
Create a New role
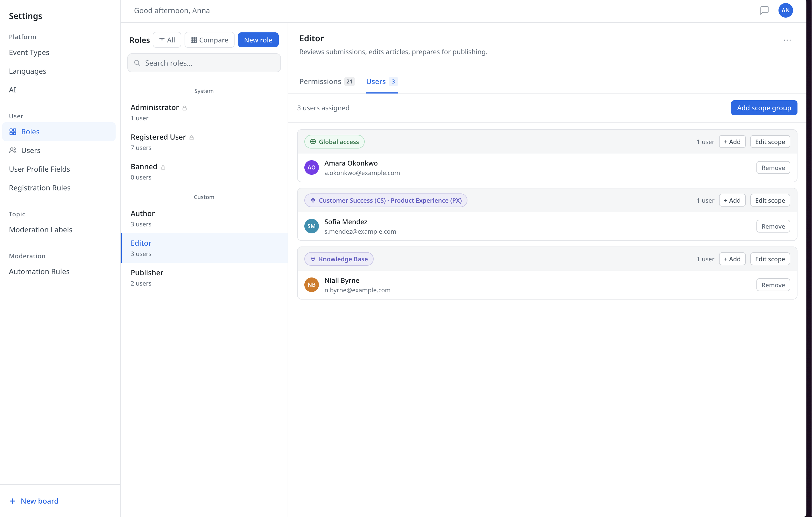(258, 40)
